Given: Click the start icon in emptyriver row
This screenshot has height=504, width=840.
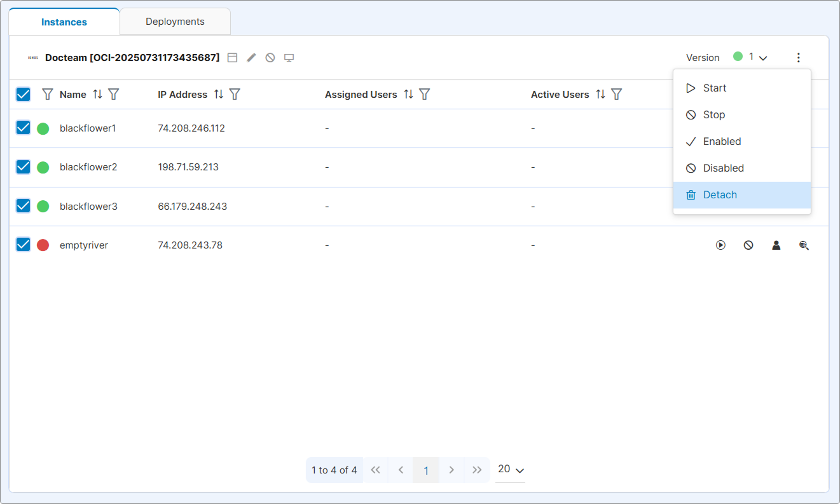Looking at the screenshot, I should click(x=720, y=245).
